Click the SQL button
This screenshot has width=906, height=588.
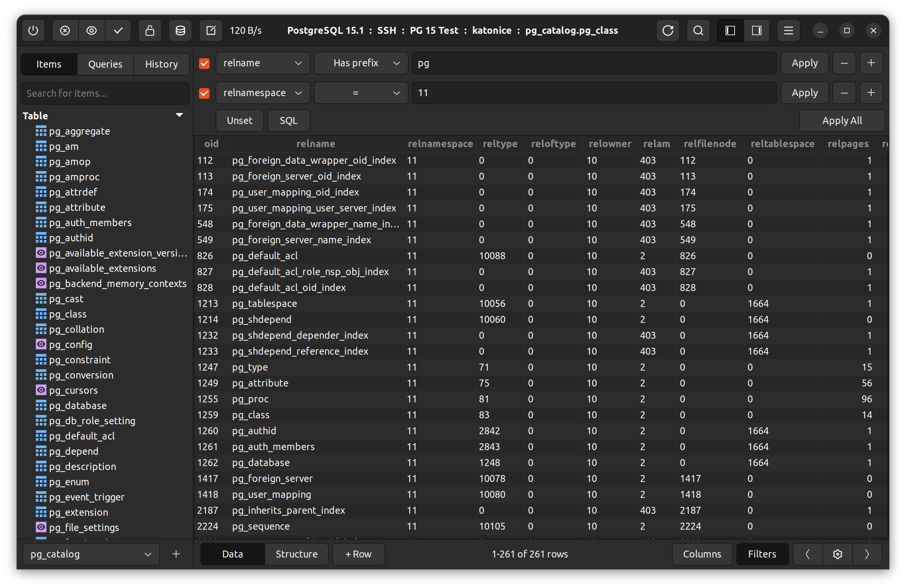click(x=289, y=121)
